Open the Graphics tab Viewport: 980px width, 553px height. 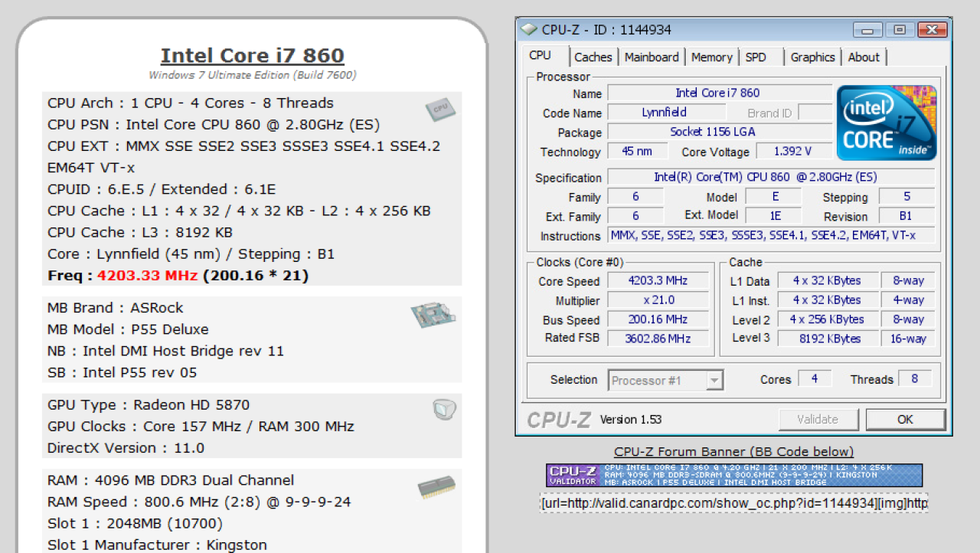click(x=812, y=57)
